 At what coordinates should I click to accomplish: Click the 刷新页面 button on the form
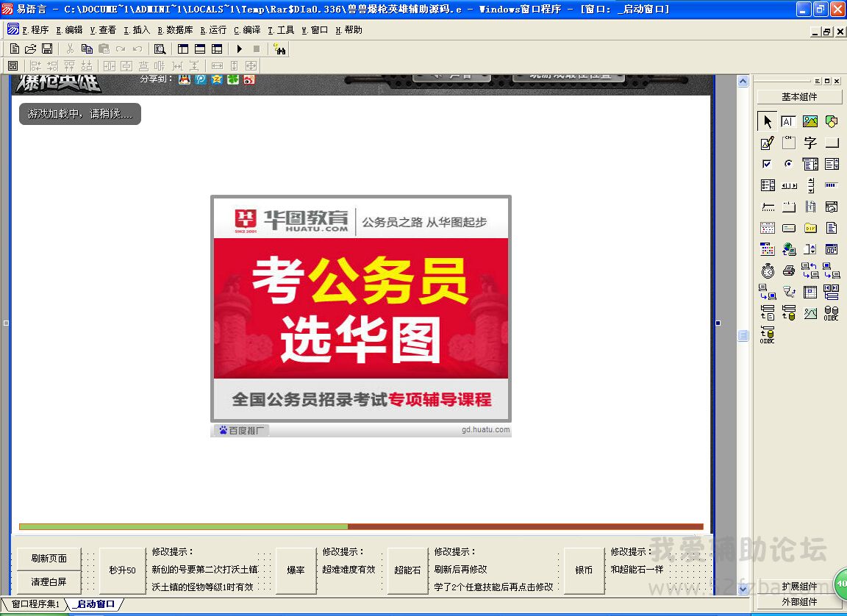[x=49, y=559]
